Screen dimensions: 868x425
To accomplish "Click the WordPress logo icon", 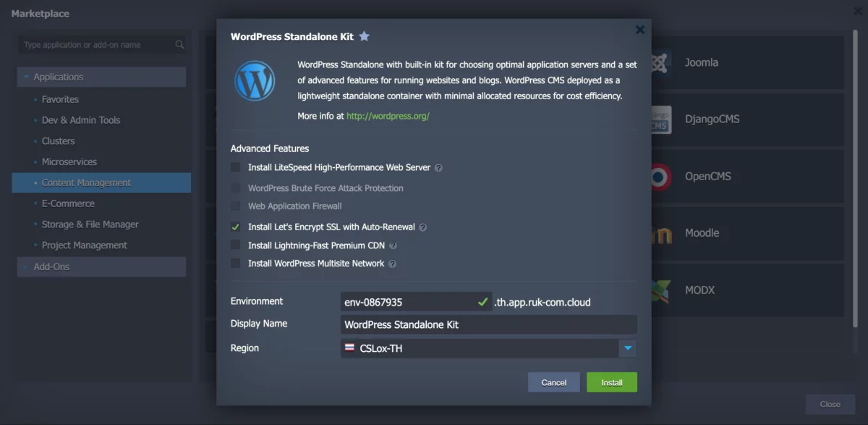I will tap(254, 80).
